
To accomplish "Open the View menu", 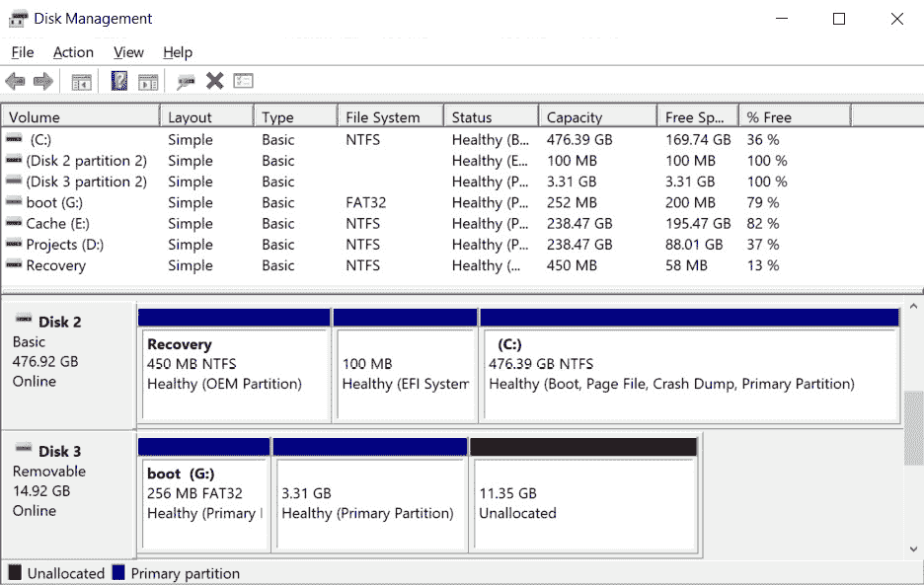I will coord(128,52).
